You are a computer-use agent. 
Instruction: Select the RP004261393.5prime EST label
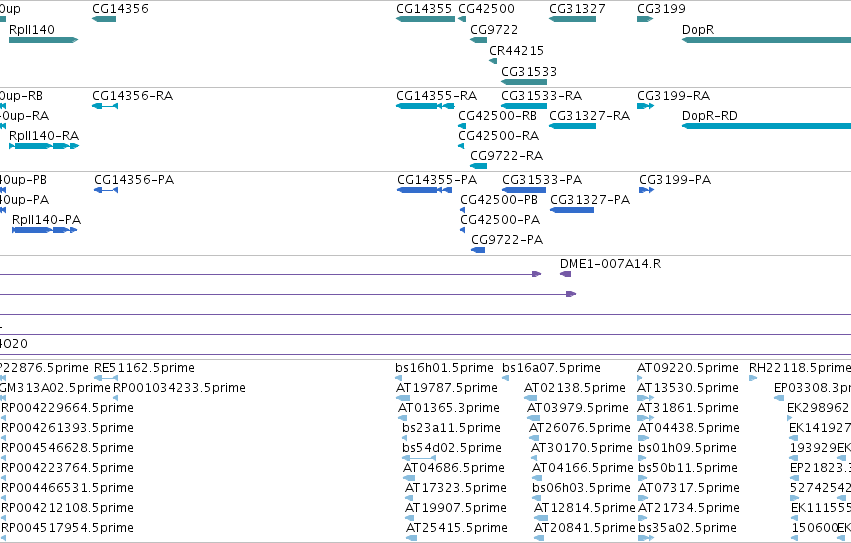tap(67, 428)
